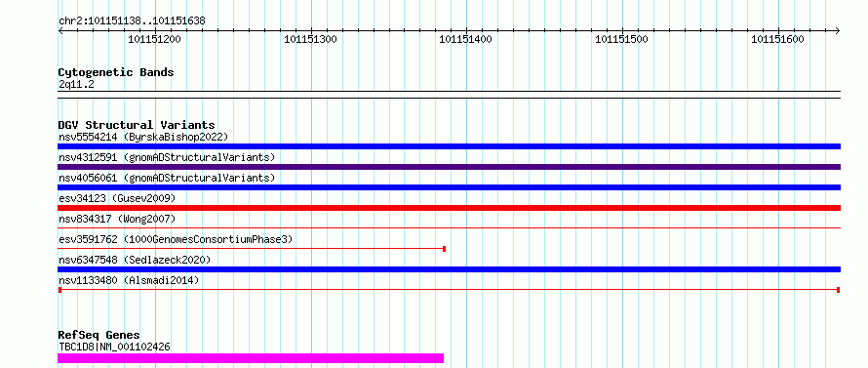Click ruler position label 101151500
868x368 pixels.
point(621,39)
